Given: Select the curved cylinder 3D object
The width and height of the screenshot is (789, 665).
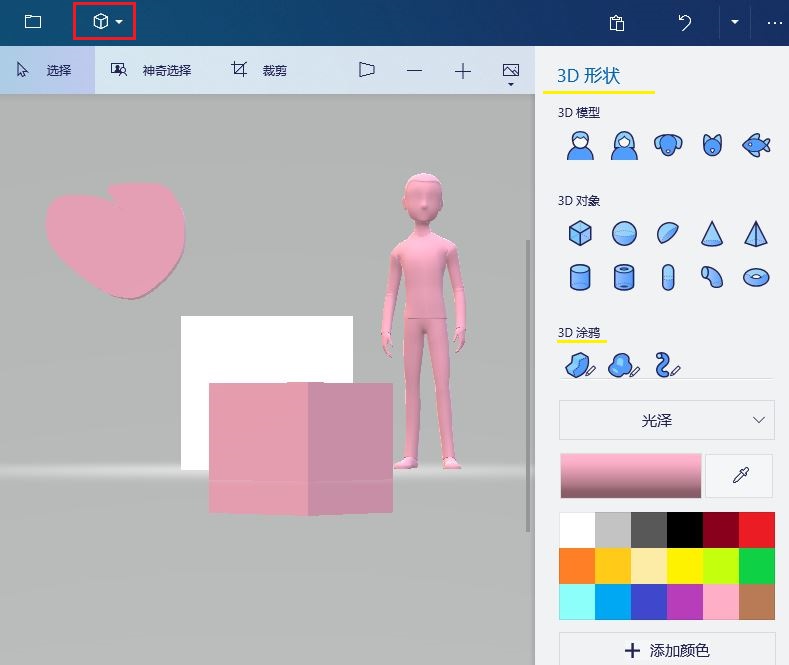Looking at the screenshot, I should click(712, 277).
